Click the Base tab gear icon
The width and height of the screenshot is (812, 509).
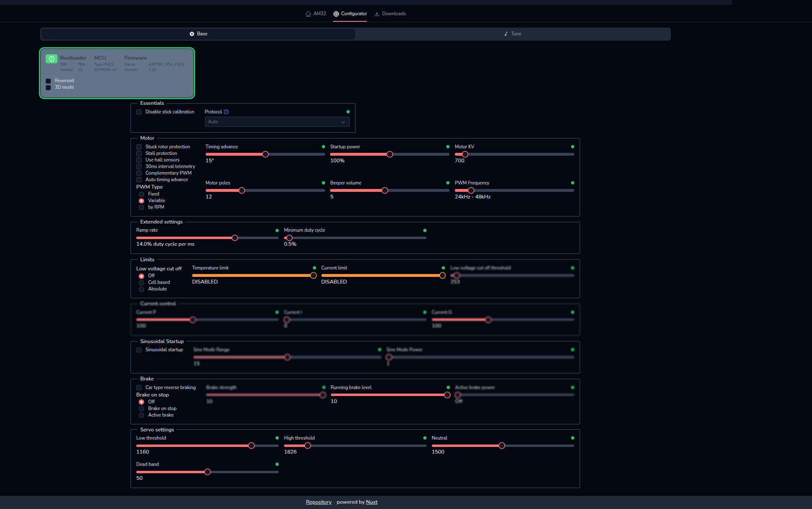point(192,34)
